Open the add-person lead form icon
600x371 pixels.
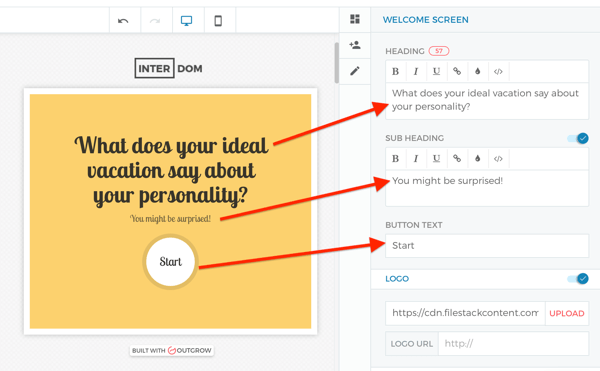click(x=355, y=45)
